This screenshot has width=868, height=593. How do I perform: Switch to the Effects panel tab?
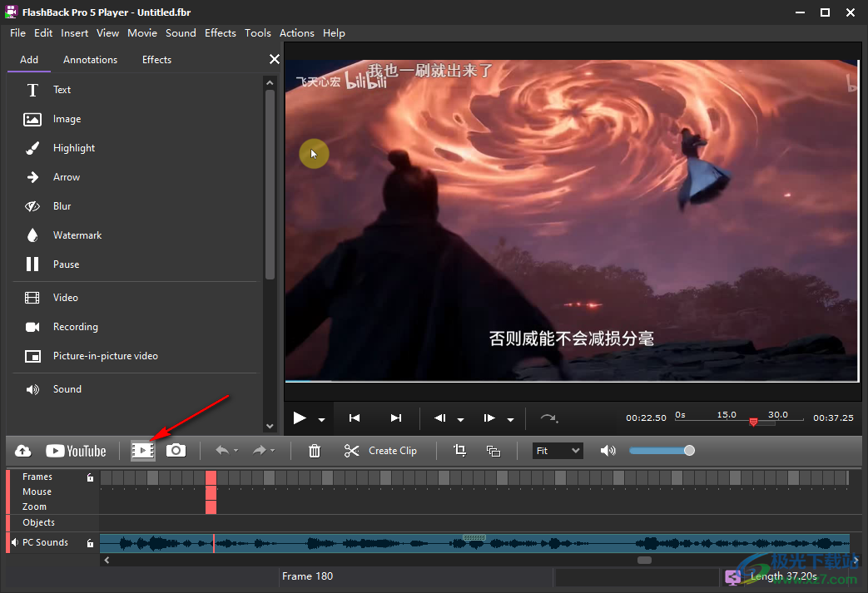pyautogui.click(x=156, y=60)
